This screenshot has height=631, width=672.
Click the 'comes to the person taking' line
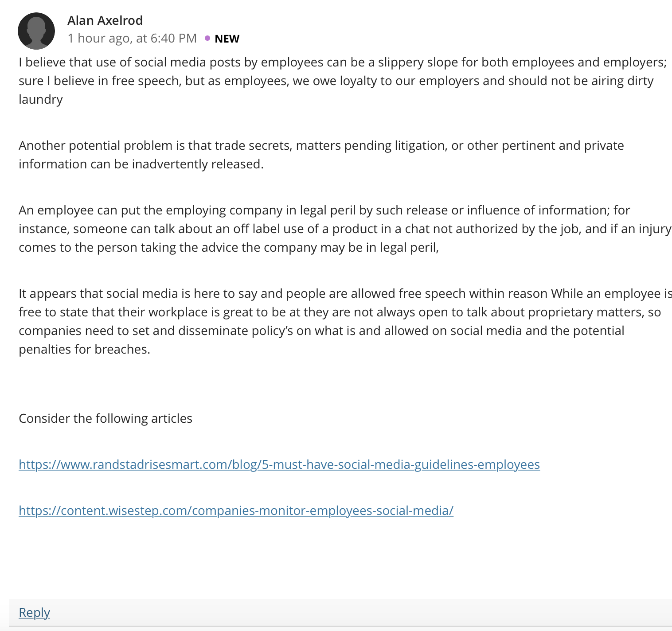[229, 247]
